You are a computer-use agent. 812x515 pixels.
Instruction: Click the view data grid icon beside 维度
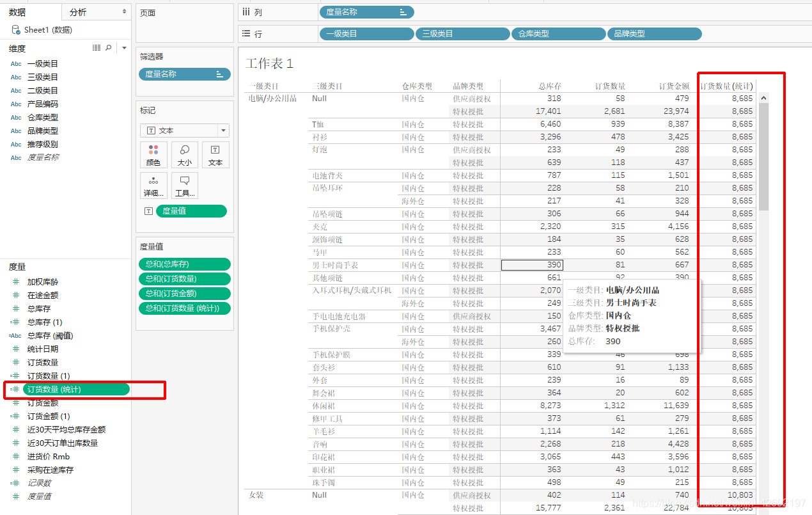click(97, 48)
